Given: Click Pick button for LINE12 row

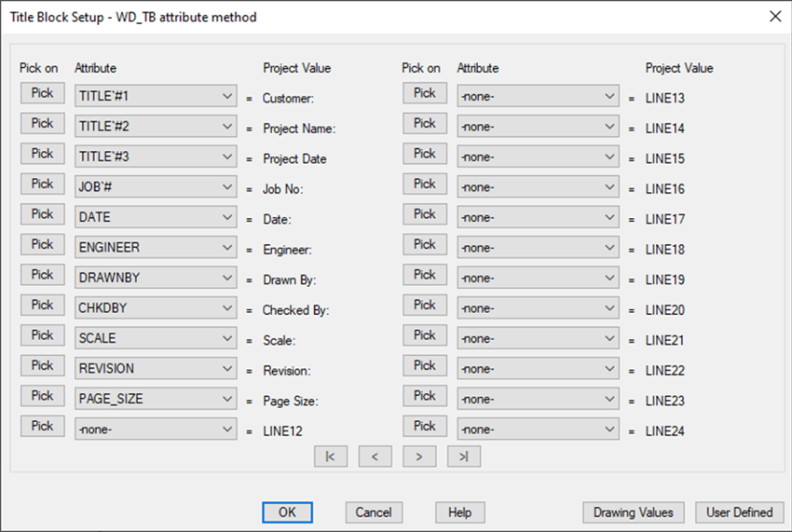Looking at the screenshot, I should coord(43,427).
